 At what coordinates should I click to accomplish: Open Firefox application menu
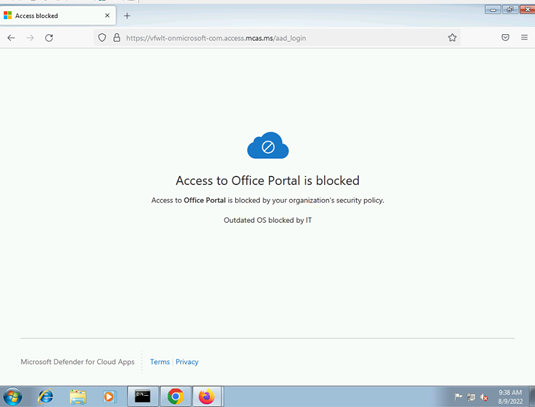coord(524,38)
